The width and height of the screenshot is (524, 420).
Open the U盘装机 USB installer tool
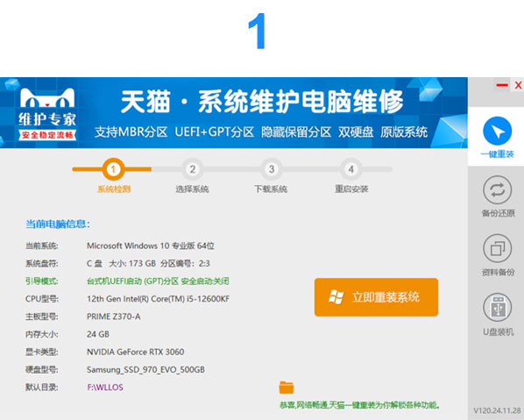click(498, 314)
